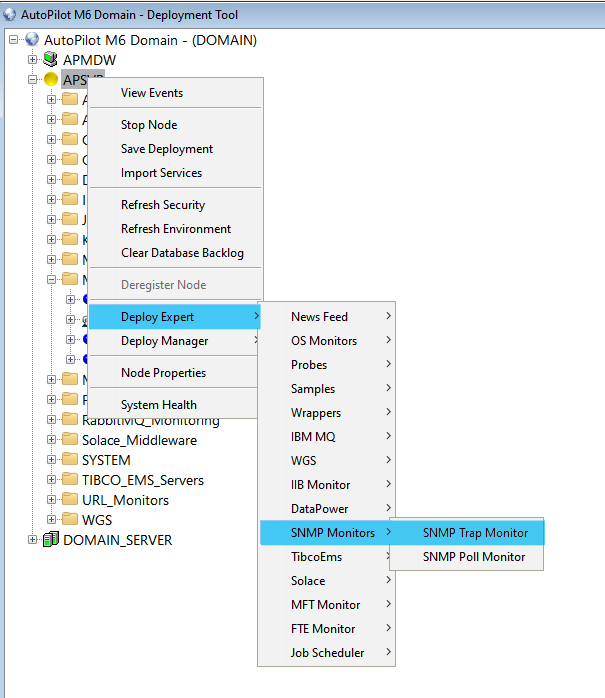Viewport: 605px width, 698px height.
Task: Click the AutoPilot M6 Domain globe icon in the tree
Action: pos(32,39)
